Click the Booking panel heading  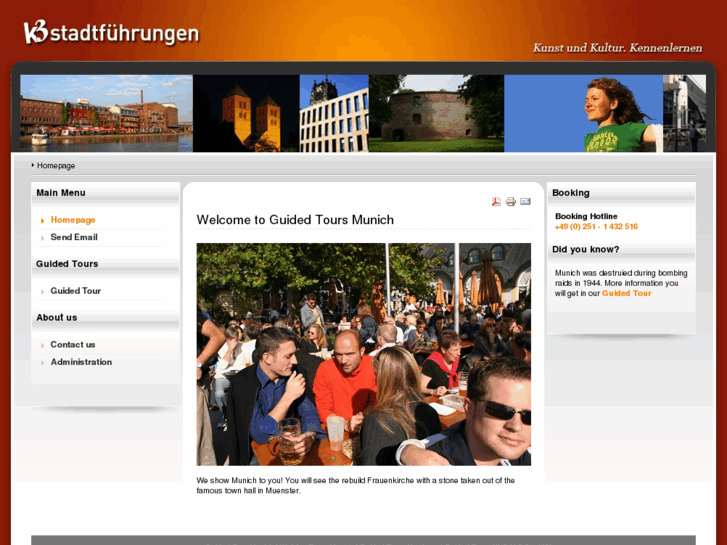coord(571,193)
